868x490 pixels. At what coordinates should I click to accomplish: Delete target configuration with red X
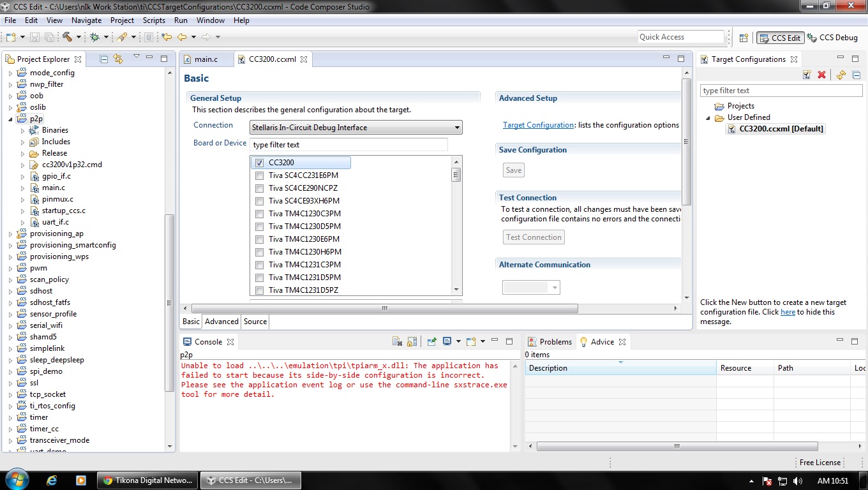point(822,75)
